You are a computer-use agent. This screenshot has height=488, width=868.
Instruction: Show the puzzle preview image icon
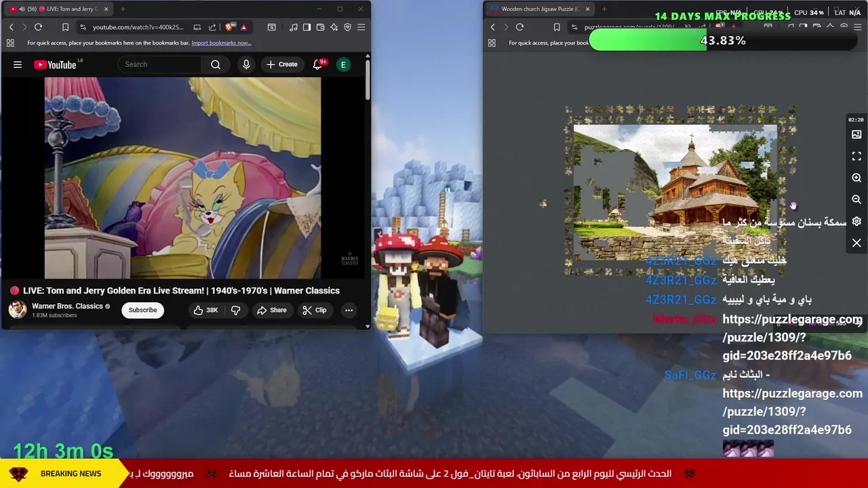[x=856, y=134]
